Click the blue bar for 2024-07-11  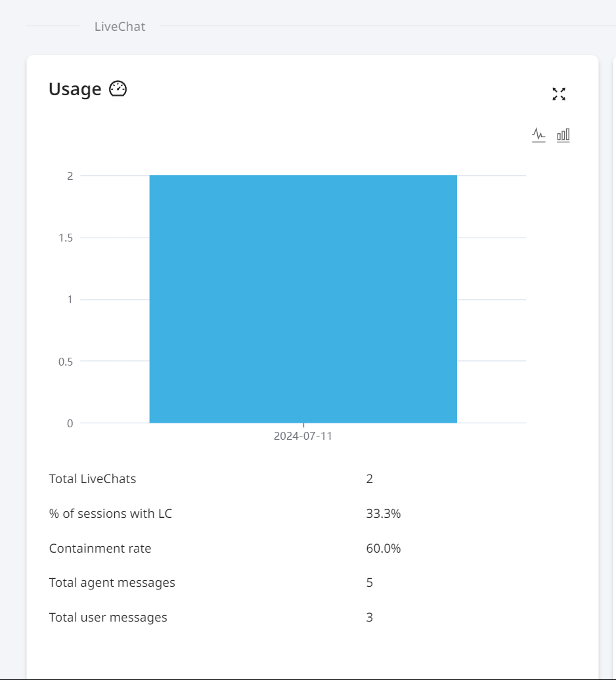[303, 299]
